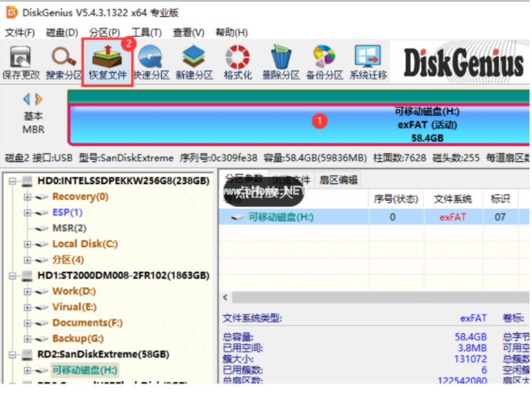Viewport: 532px width, 394px height.
Task: Click the 备份分区 (Backup Partition) icon
Action: point(324,62)
